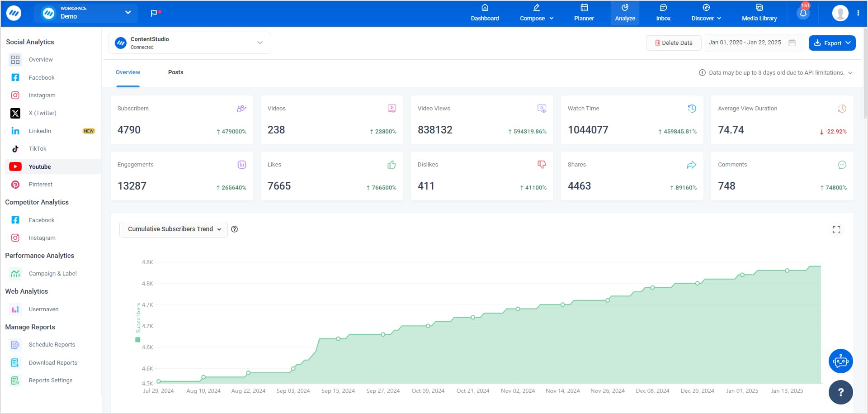
Task: Click the Watch Time clock icon
Action: click(x=692, y=109)
